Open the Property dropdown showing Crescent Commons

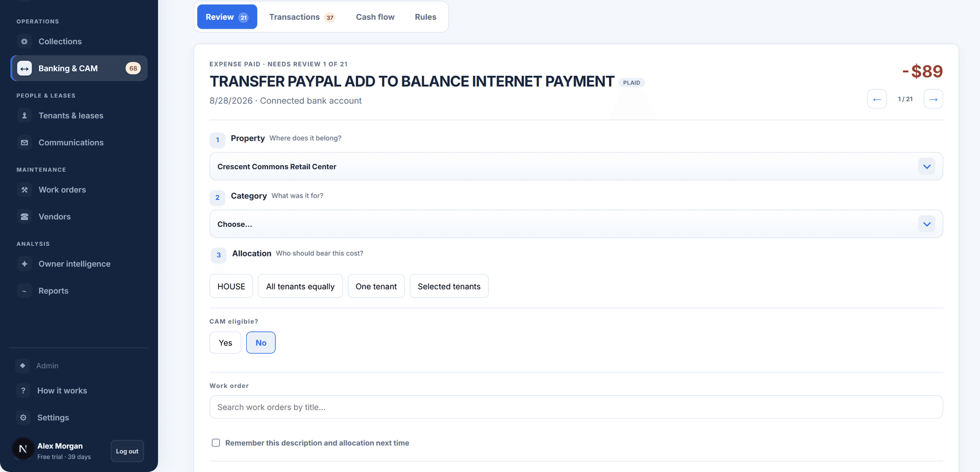576,166
